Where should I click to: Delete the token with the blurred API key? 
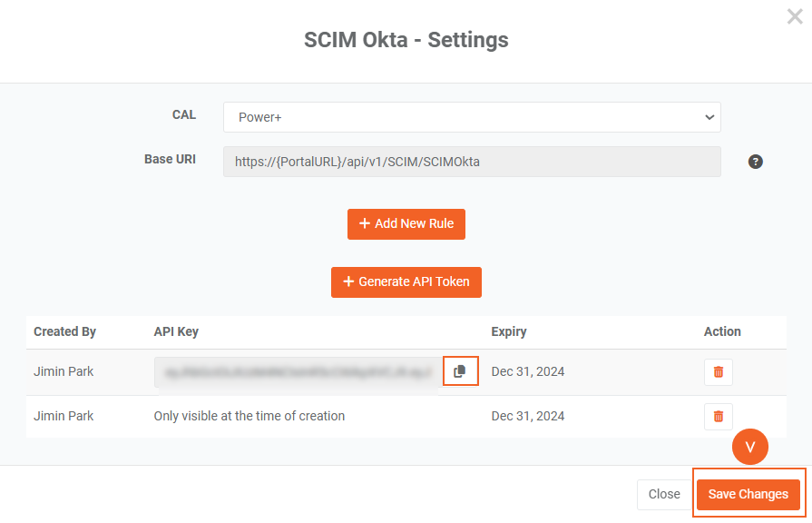[718, 372]
